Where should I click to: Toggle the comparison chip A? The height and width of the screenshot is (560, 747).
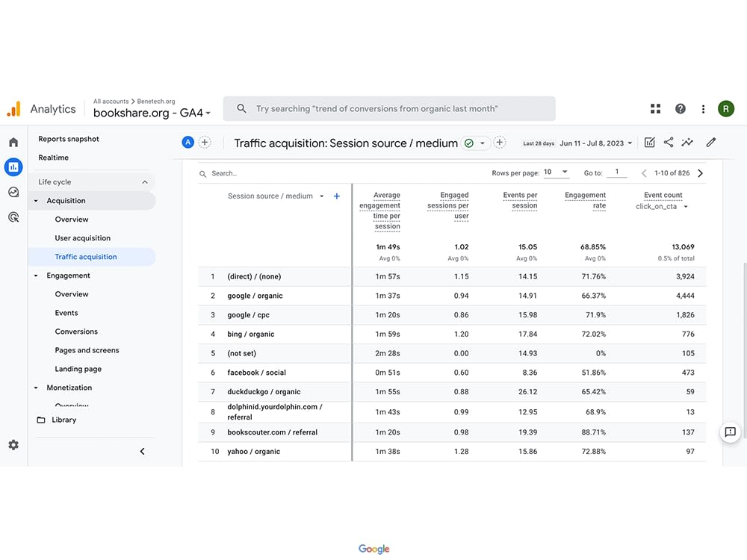pos(187,142)
